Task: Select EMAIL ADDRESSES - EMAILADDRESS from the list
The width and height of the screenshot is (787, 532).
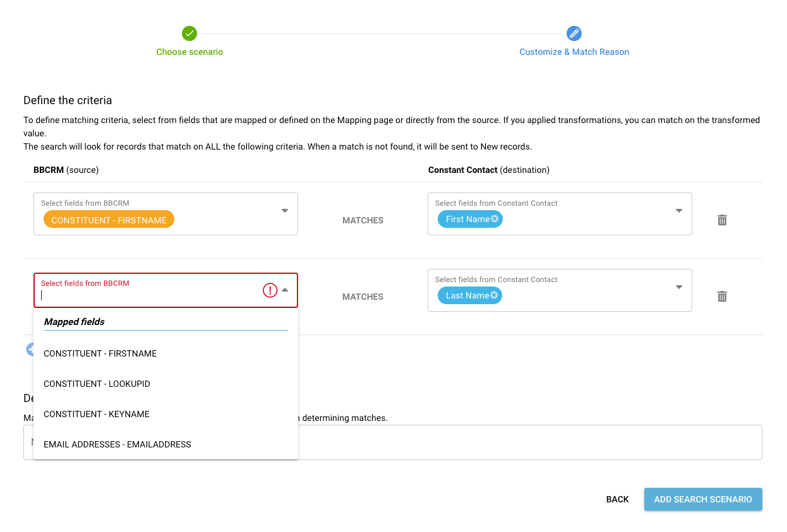Action: tap(117, 444)
